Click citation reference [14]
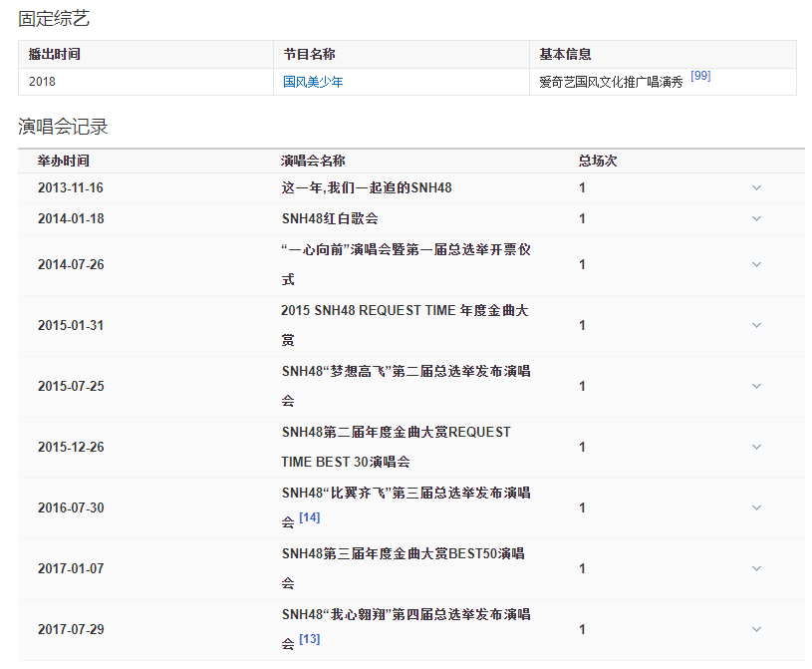The height and width of the screenshot is (669, 812). click(309, 517)
